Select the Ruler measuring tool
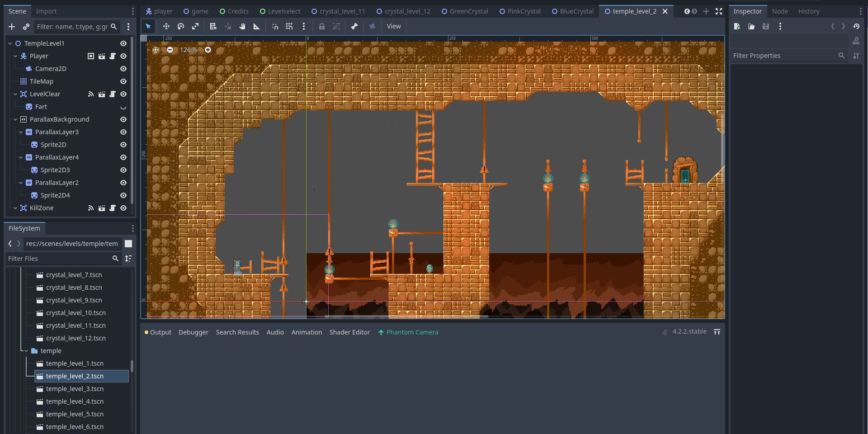The height and width of the screenshot is (434, 868). coord(256,26)
